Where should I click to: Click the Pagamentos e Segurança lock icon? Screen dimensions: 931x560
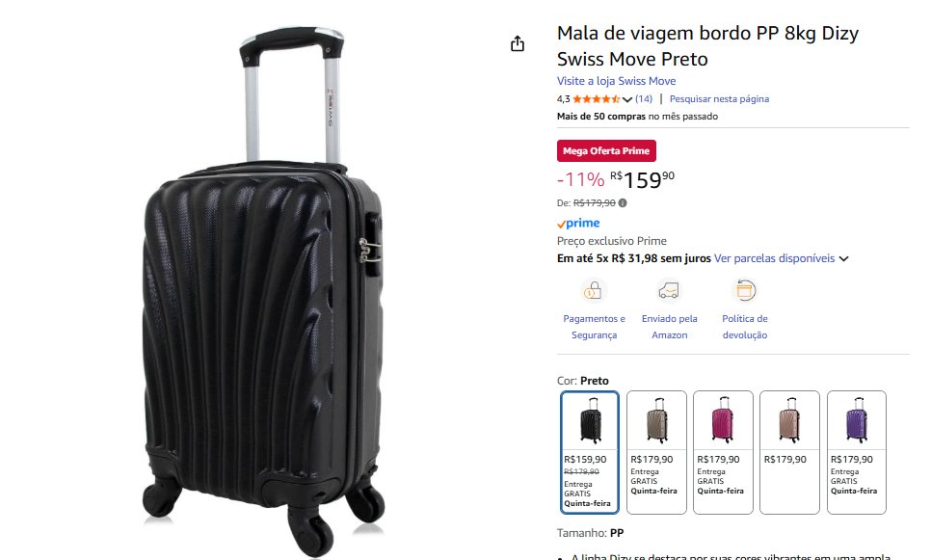point(593,290)
